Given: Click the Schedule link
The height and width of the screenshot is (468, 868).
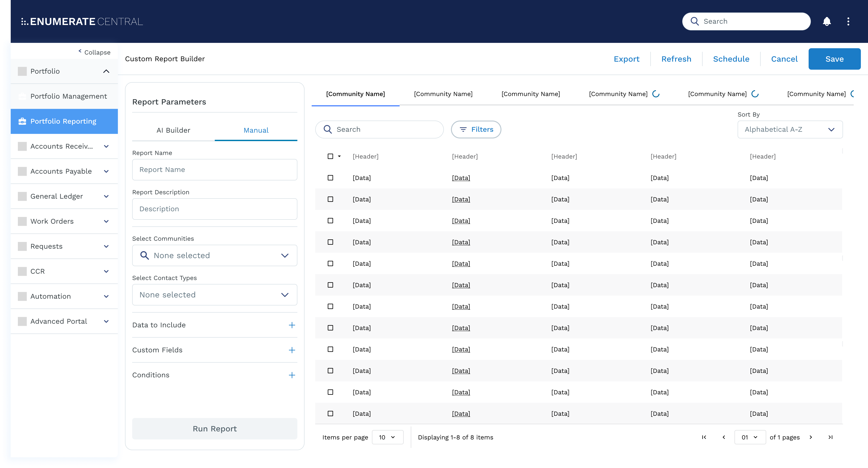Looking at the screenshot, I should (x=731, y=59).
